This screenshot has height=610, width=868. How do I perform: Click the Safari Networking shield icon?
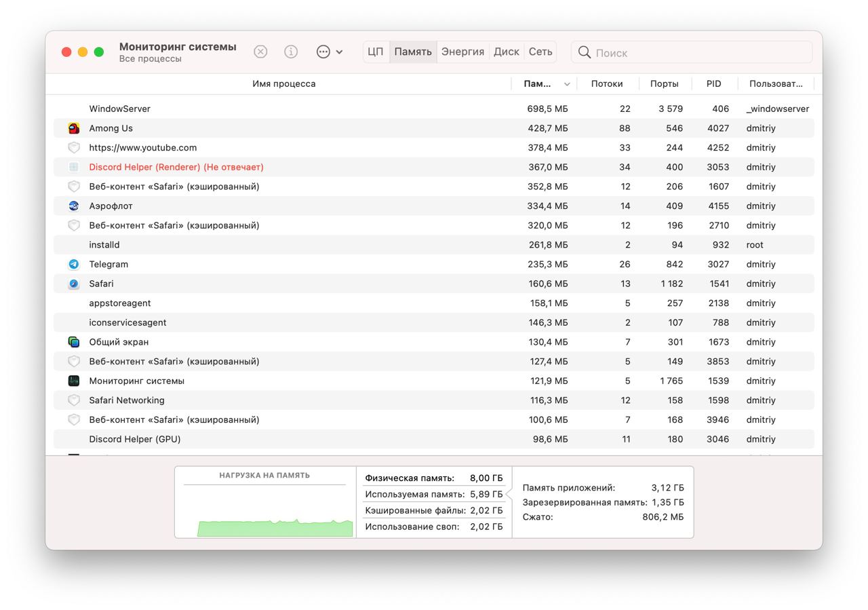point(74,400)
